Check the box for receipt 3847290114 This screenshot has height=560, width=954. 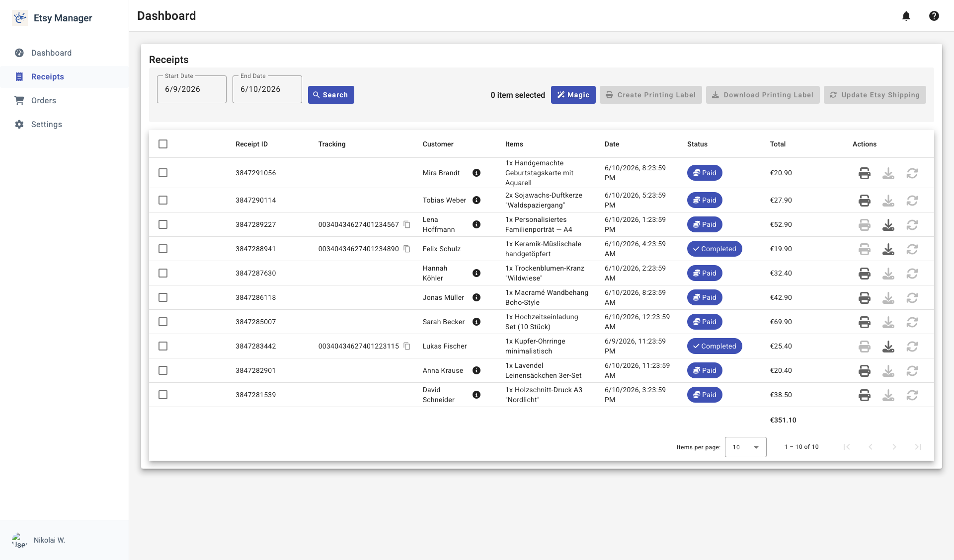(163, 200)
